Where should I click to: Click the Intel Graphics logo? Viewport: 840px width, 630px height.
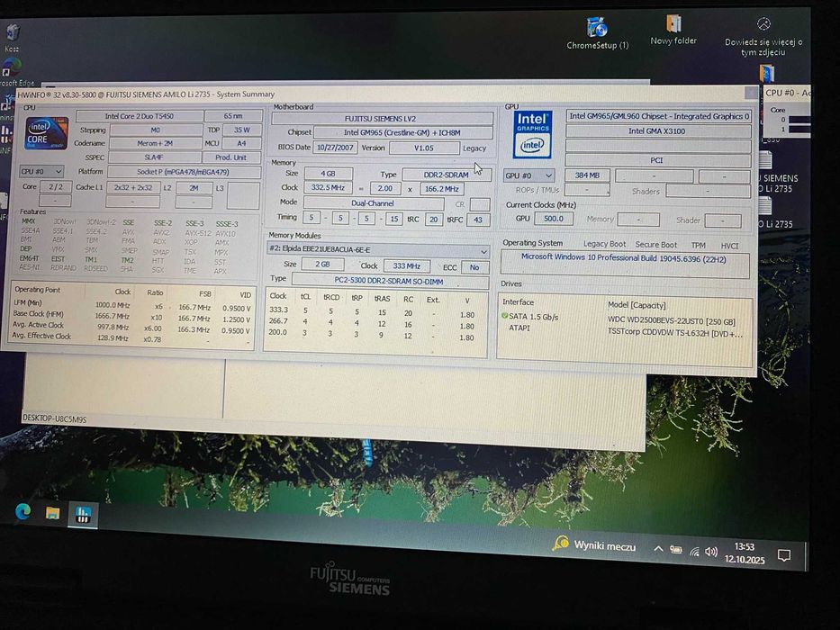point(532,134)
